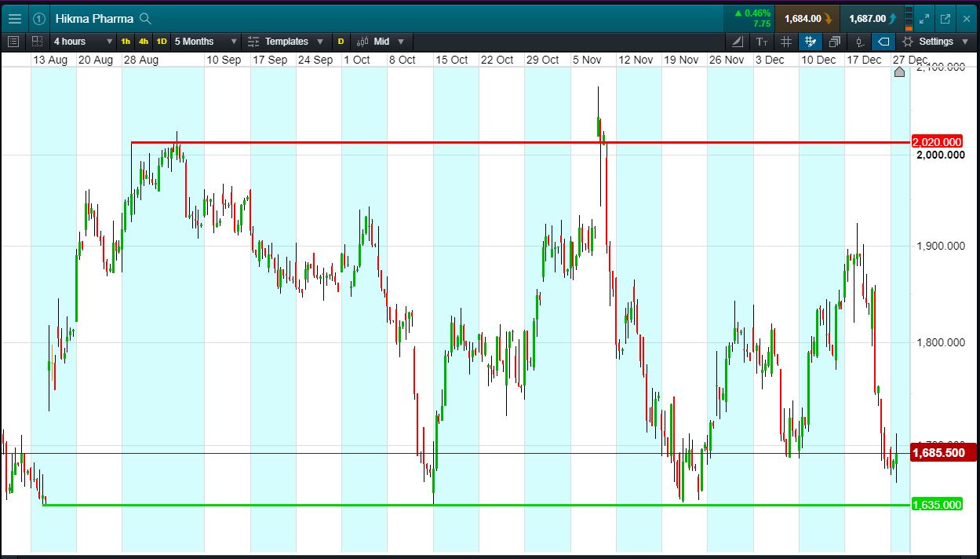This screenshot has height=559, width=980.
Task: Open the hamburger main menu
Action: click(15, 18)
